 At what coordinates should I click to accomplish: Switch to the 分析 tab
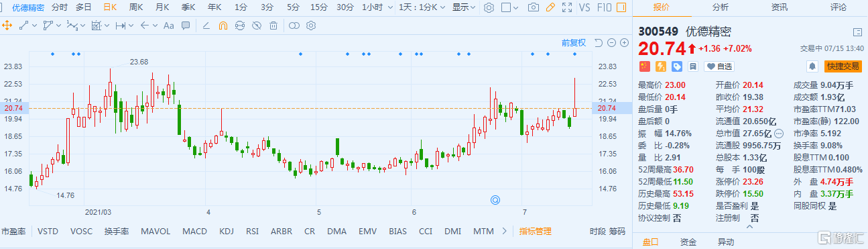click(721, 7)
